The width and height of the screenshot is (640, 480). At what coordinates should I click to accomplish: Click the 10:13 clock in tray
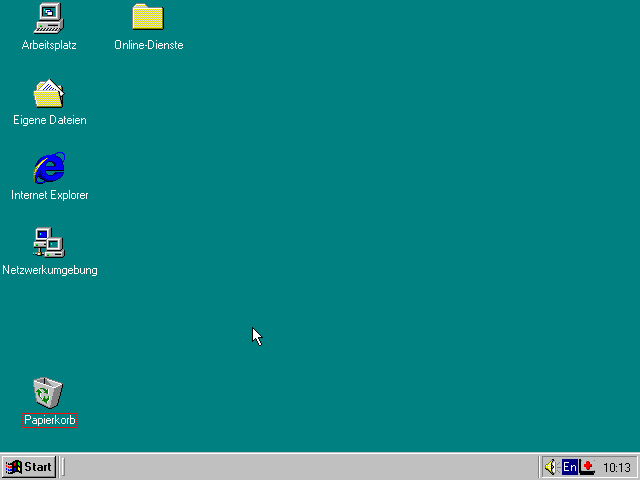pos(617,467)
